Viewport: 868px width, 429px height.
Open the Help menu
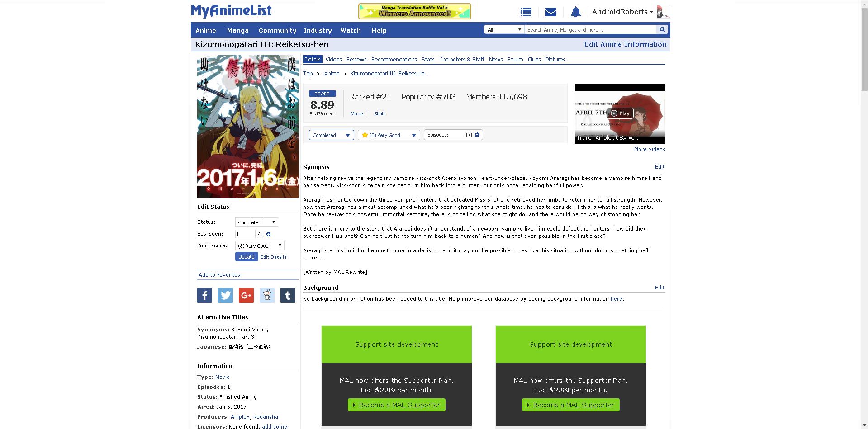[379, 30]
